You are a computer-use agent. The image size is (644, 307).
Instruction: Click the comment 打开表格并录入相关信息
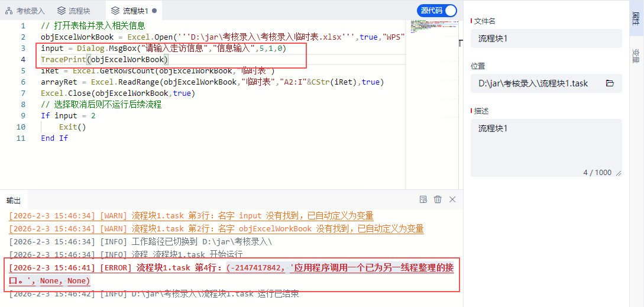[x=93, y=25]
